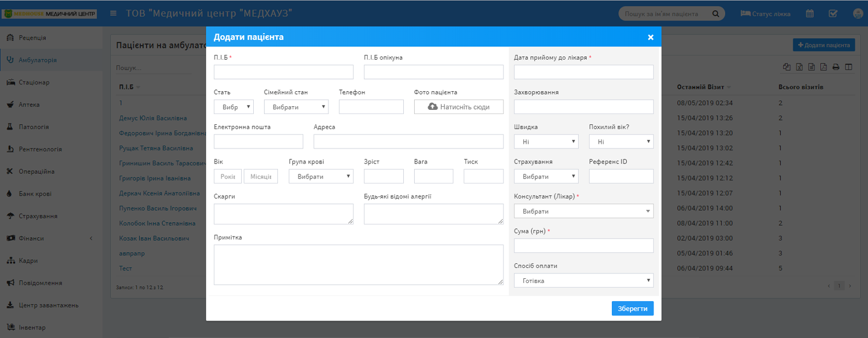Open the Група крові dropdown
Image resolution: width=868 pixels, height=338 pixels.
(321, 176)
